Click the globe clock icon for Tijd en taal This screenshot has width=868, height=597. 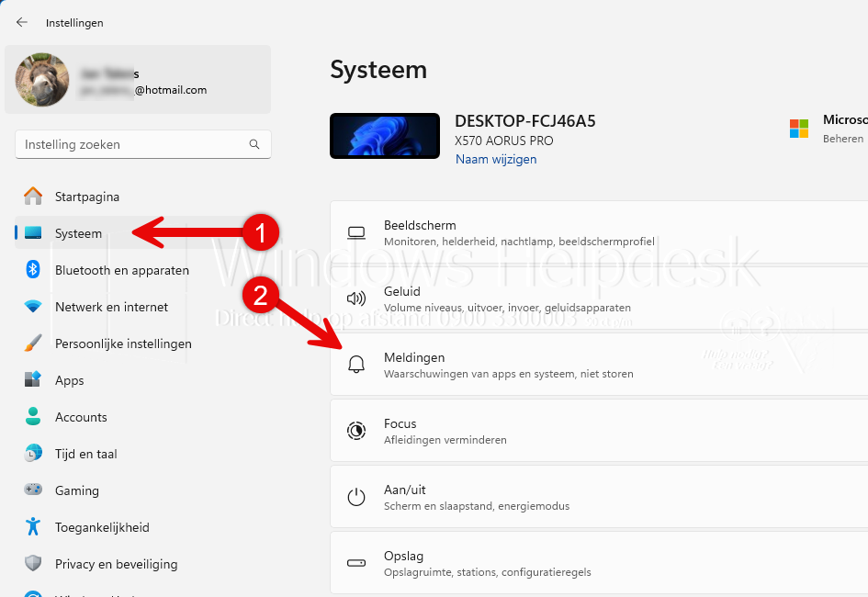33,453
